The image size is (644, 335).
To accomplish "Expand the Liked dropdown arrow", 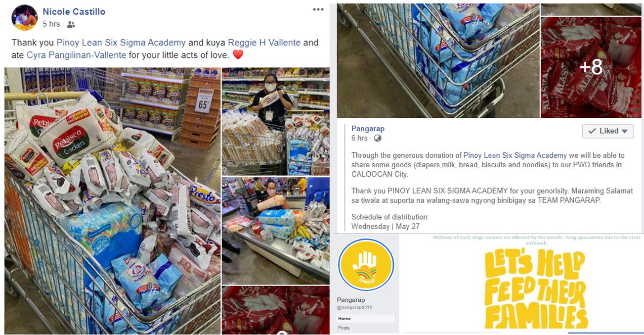I will 624,131.
